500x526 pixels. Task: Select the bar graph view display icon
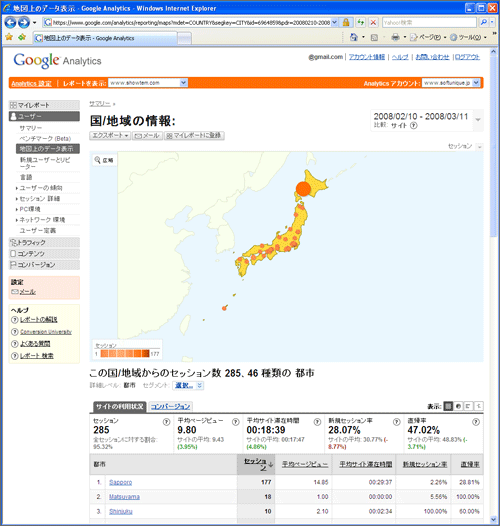pos(468,406)
